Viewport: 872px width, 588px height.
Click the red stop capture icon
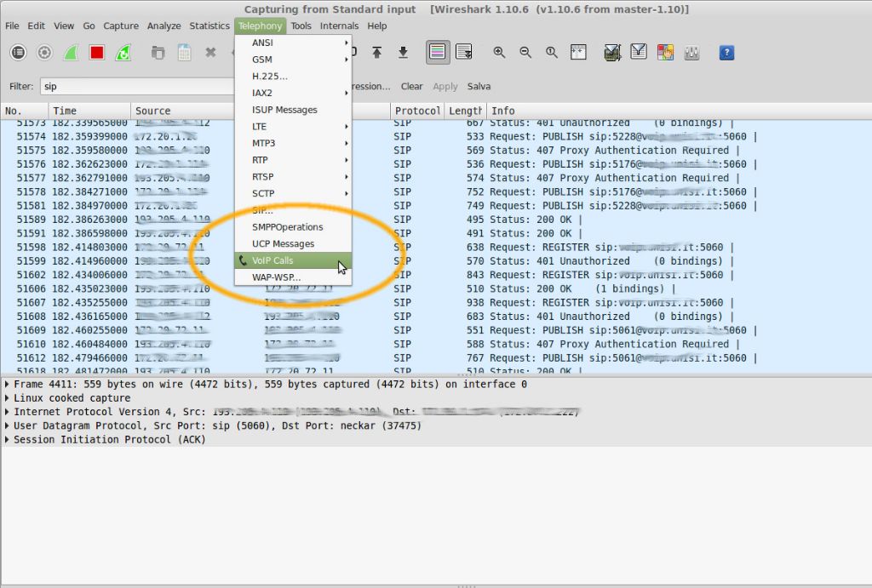coord(96,53)
